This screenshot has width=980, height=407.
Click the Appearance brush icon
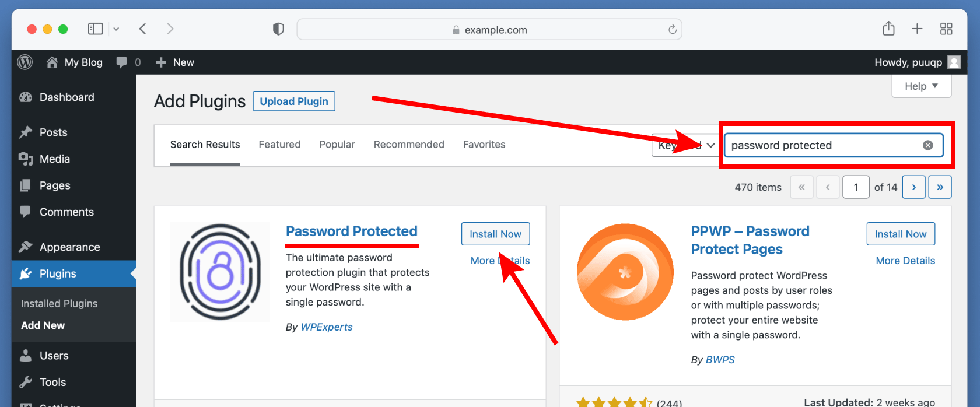(25, 247)
